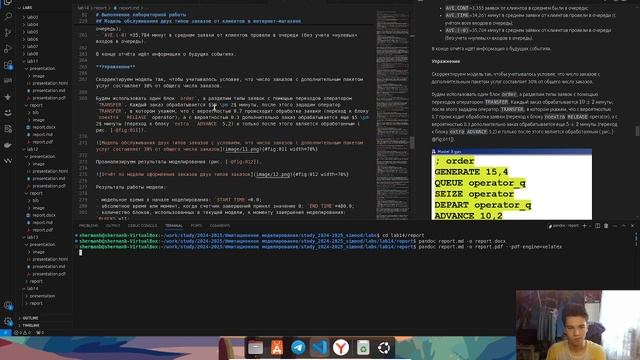This screenshot has height=360, width=640.
Task: Click the GPSS model image in preview
Action: click(511, 184)
